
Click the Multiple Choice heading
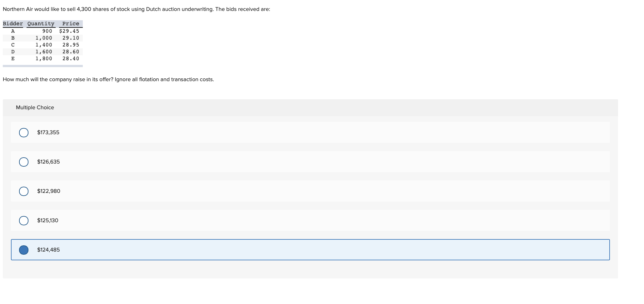35,107
